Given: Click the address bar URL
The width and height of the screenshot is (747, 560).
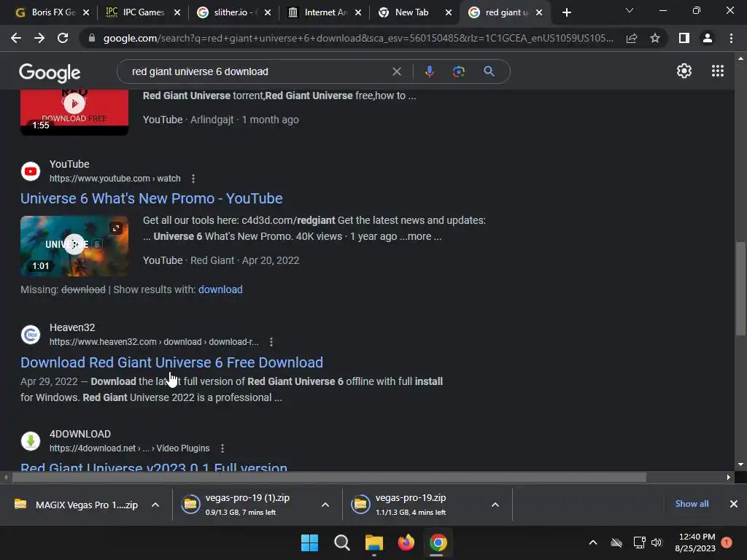Looking at the screenshot, I should 358,38.
